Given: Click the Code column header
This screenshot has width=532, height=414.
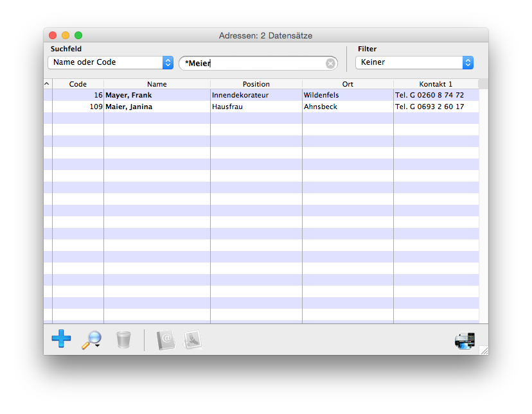Looking at the screenshot, I should tap(78, 84).
